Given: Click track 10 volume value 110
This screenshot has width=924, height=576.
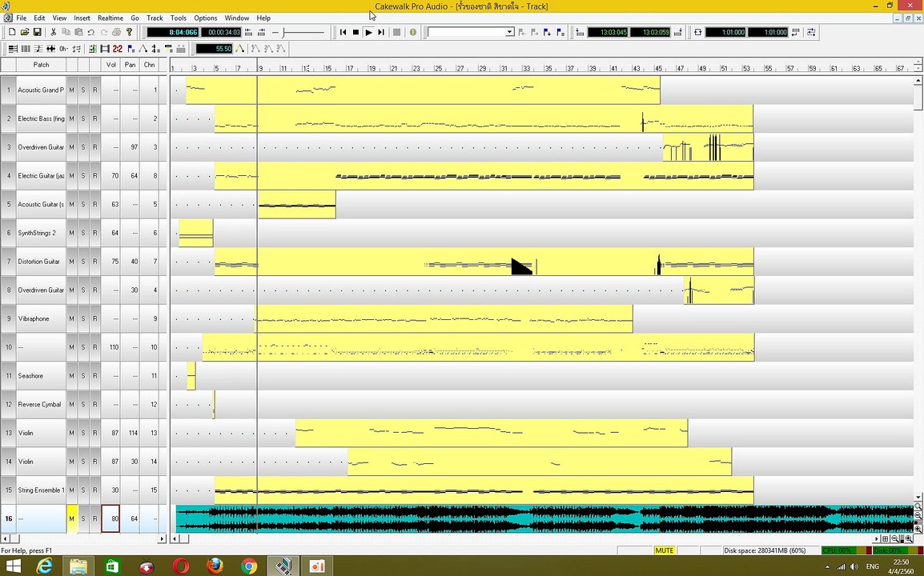Looking at the screenshot, I should pyautogui.click(x=110, y=347).
